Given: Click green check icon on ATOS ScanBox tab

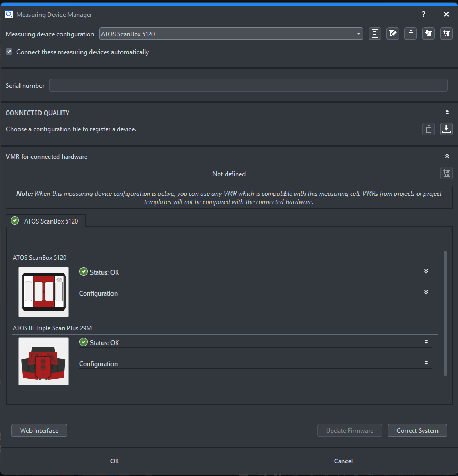Looking at the screenshot, I should point(15,221).
